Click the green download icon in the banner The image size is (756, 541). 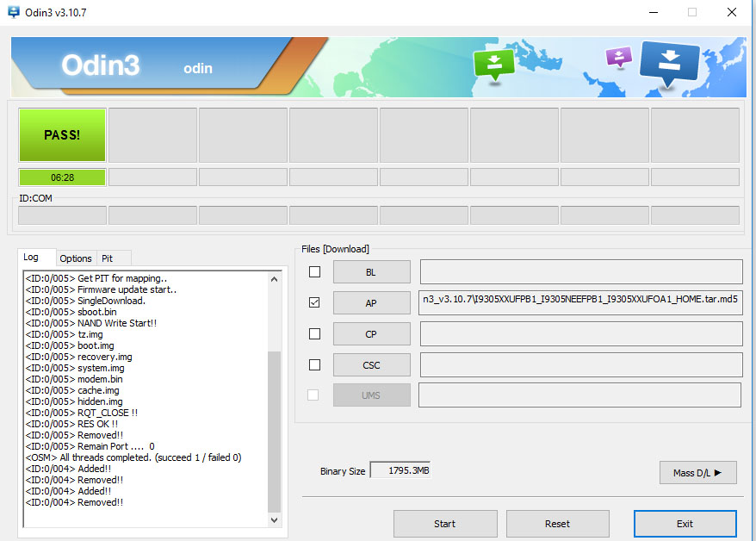[x=494, y=65]
